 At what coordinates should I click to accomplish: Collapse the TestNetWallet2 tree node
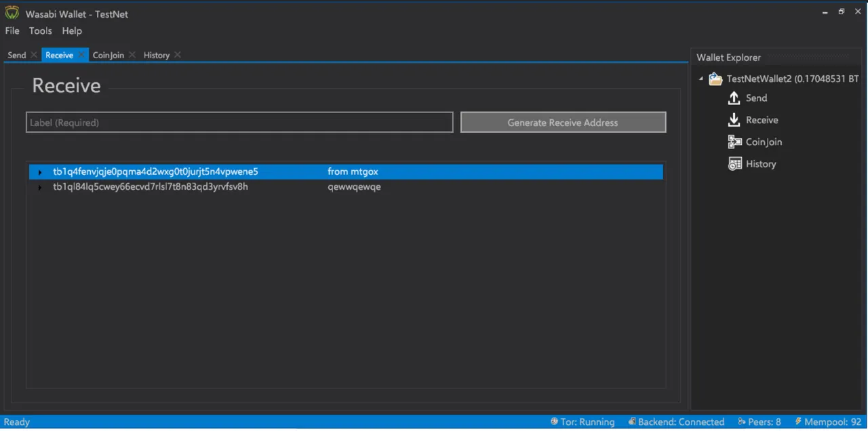(x=701, y=79)
